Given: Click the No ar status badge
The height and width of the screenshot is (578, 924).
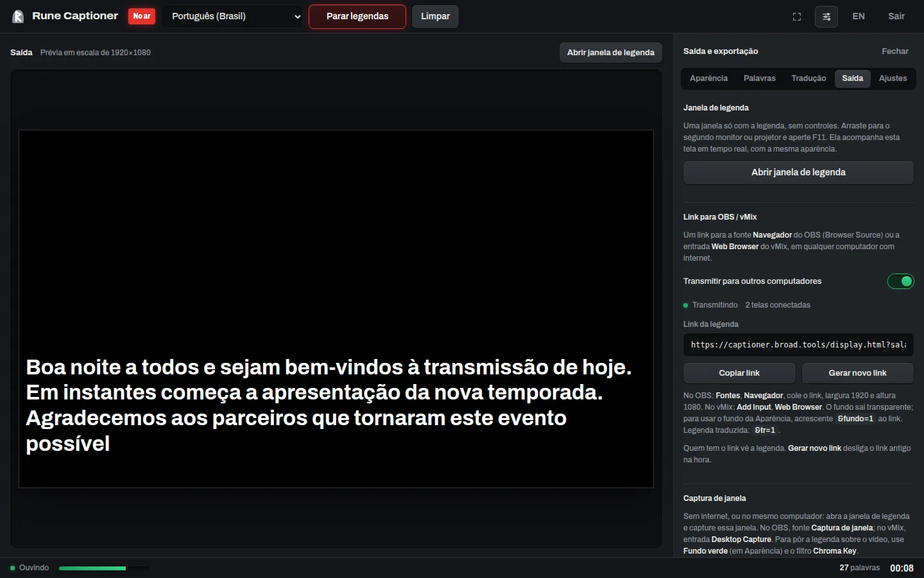Looking at the screenshot, I should click(x=142, y=16).
